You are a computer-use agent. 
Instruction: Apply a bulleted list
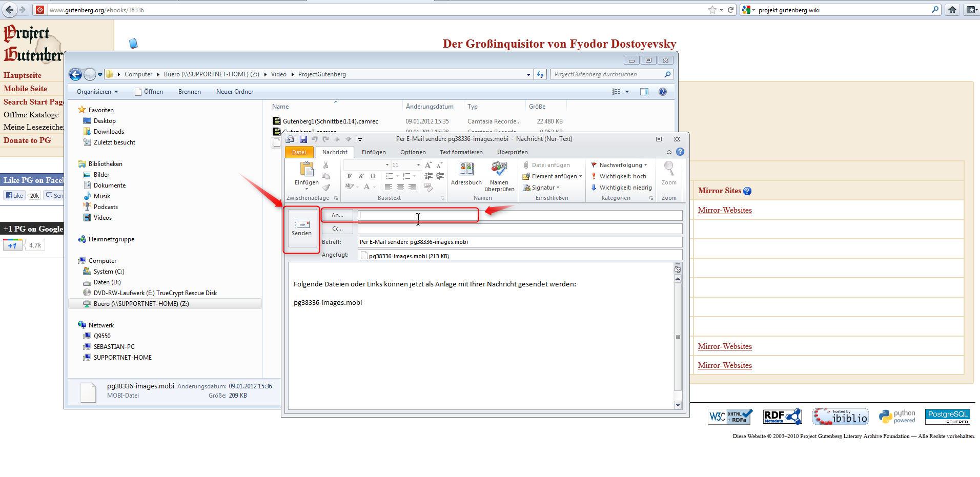coord(389,176)
